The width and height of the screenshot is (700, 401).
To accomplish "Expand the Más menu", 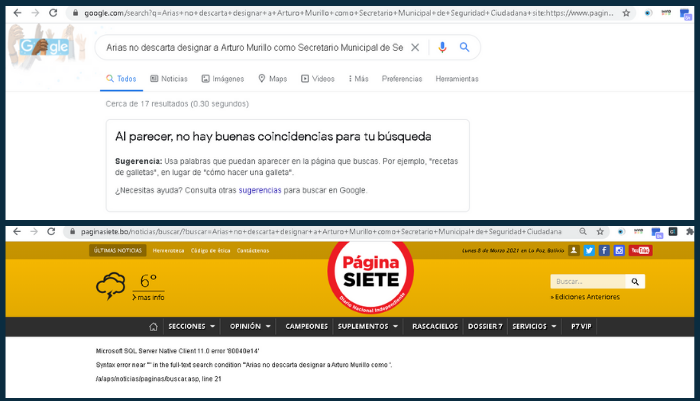I will click(x=358, y=79).
